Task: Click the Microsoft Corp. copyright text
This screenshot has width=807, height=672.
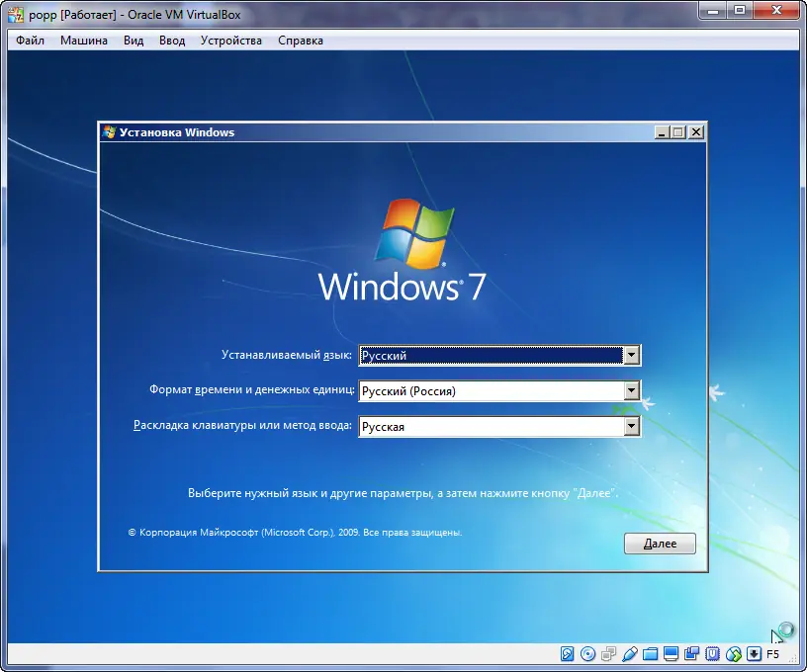Action: tap(295, 533)
